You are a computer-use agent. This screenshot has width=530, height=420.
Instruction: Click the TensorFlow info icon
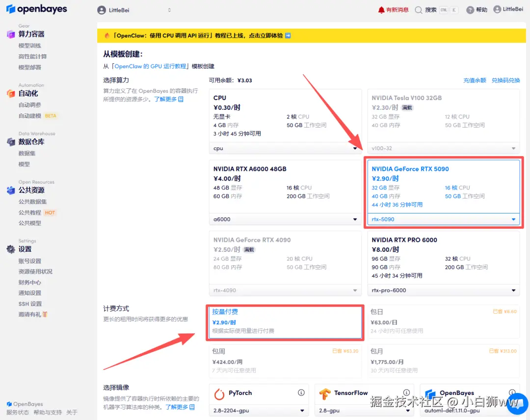pos(407,393)
